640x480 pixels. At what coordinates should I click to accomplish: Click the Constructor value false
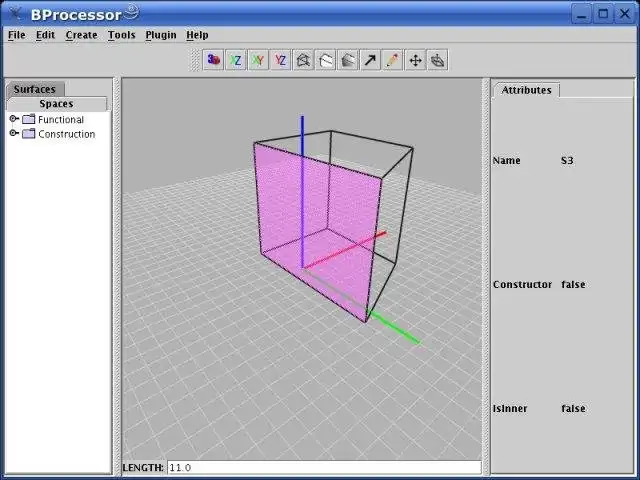click(573, 284)
